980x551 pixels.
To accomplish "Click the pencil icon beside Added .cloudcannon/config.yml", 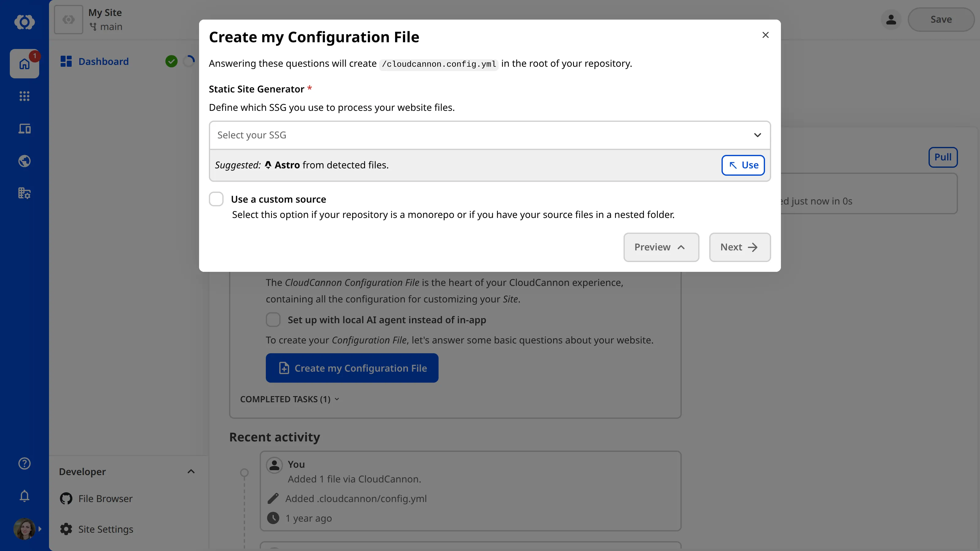I will click(x=273, y=499).
